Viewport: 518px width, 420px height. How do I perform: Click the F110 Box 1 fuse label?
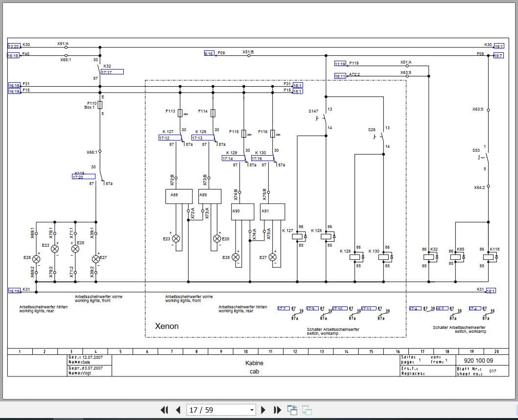pos(91,105)
